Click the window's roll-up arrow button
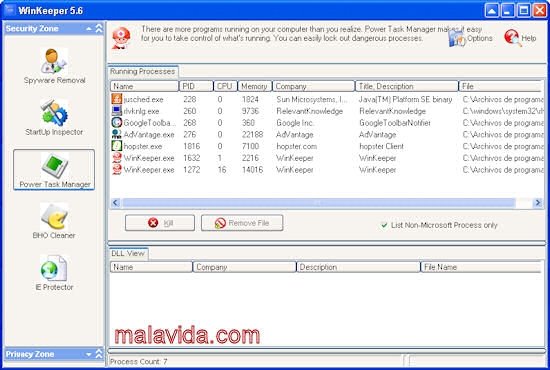Screen dimensions: 550x370 tap(492, 11)
